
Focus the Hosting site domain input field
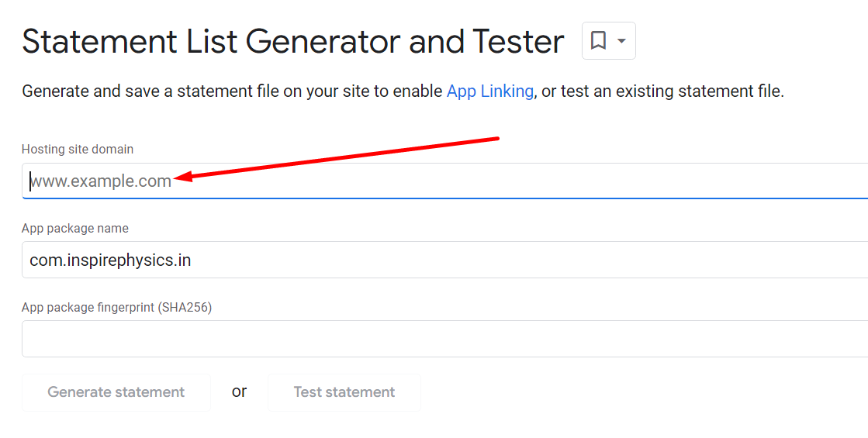pyautogui.click(x=444, y=181)
